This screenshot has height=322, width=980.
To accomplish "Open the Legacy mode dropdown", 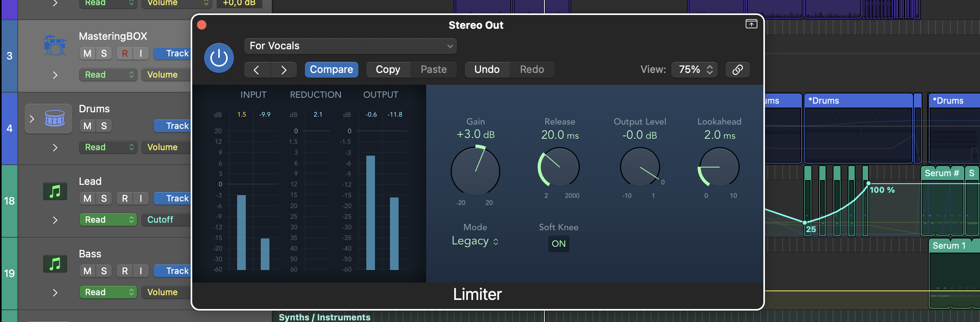I will pyautogui.click(x=475, y=241).
